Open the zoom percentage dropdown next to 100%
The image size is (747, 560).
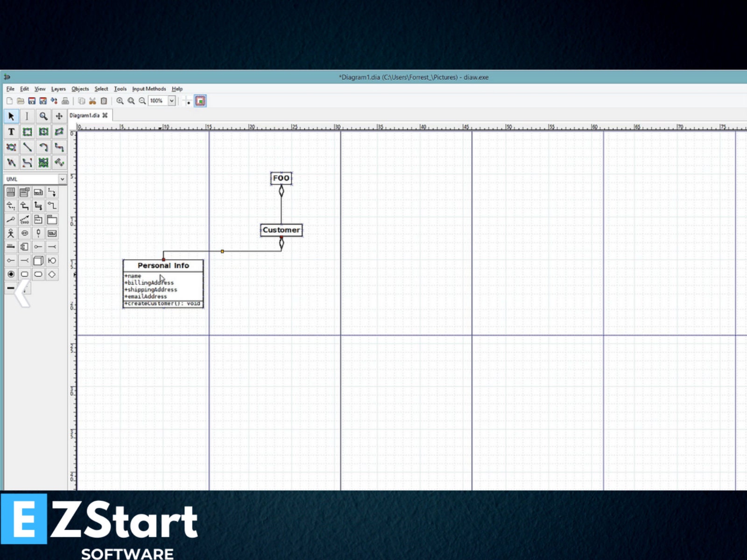pos(172,101)
